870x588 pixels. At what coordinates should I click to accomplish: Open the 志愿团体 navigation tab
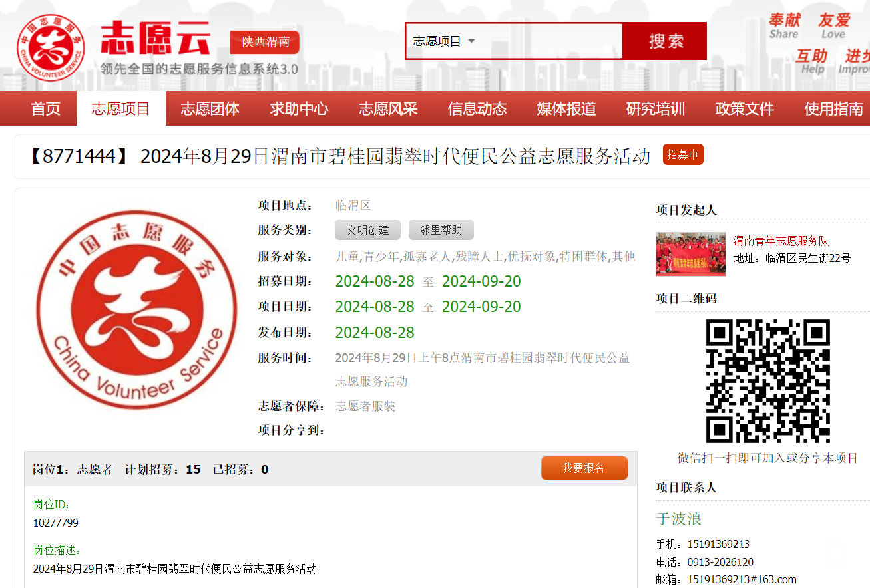(x=210, y=109)
